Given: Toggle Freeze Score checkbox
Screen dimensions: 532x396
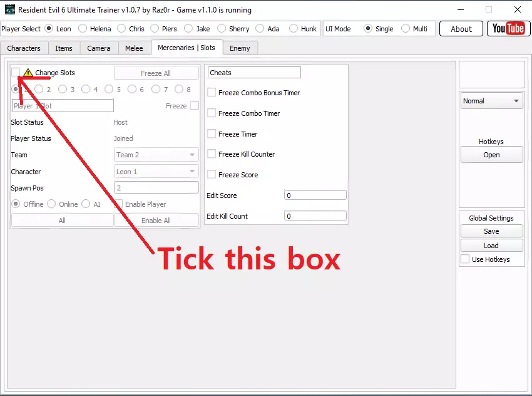Looking at the screenshot, I should [x=212, y=175].
